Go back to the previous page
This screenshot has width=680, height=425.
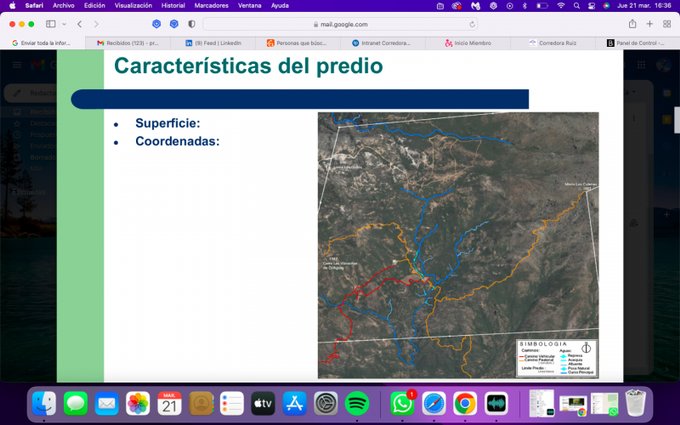tap(80, 24)
